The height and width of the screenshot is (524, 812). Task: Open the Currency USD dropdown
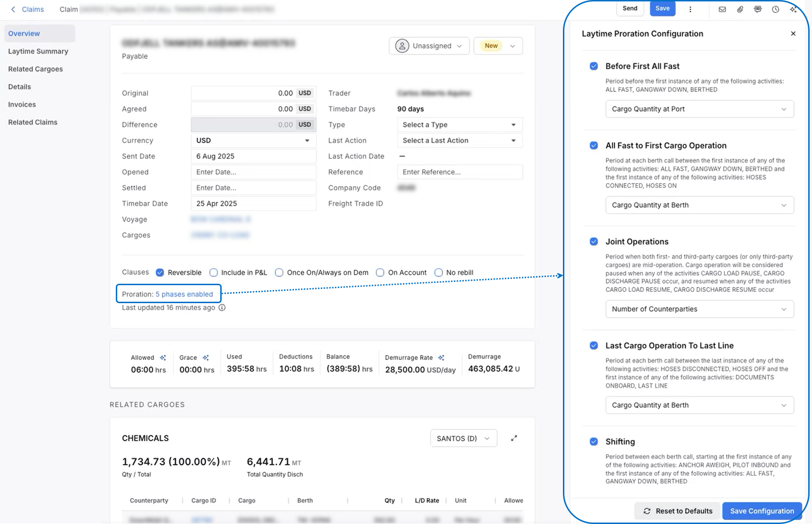coord(253,140)
